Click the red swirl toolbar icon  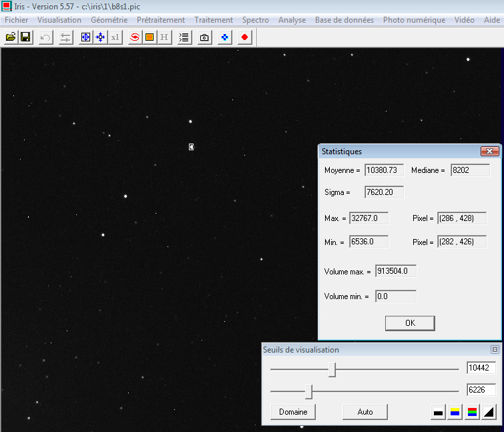pyautogui.click(x=135, y=37)
